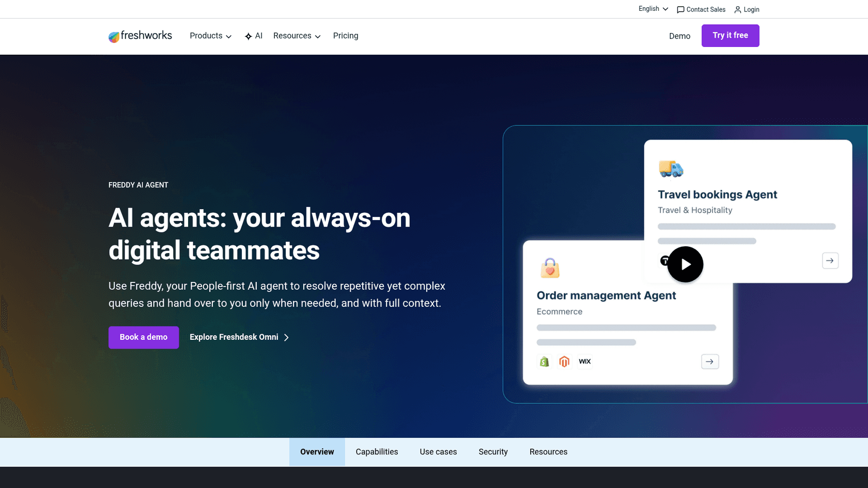This screenshot has height=488, width=868.
Task: Click the Login link text
Action: coord(752,10)
